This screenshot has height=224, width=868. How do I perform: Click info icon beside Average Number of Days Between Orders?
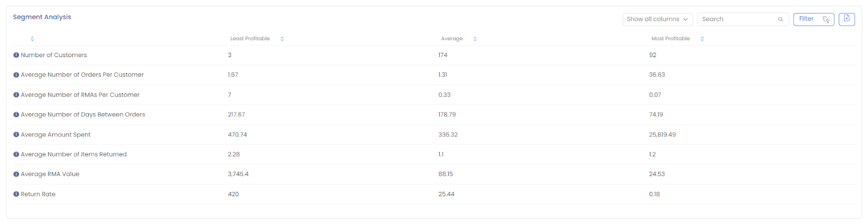16,115
